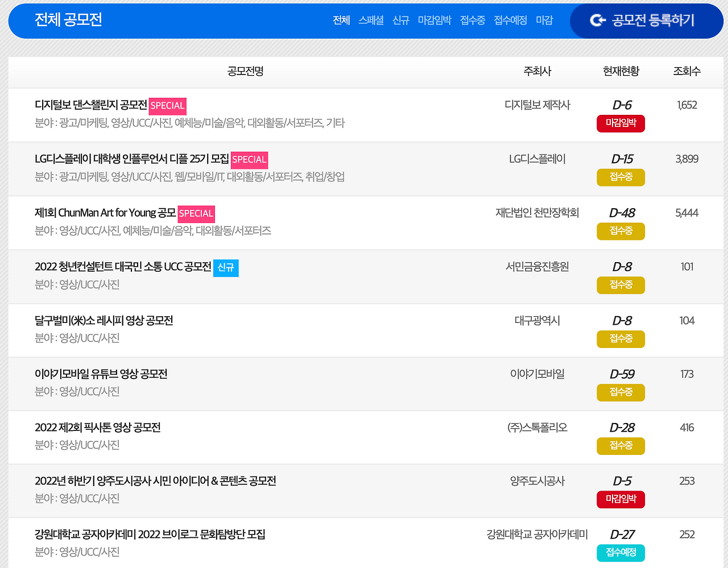Click the 신규 badge on 청년컨설턴트 UCC 공모전
This screenshot has height=568, width=728.
pyautogui.click(x=227, y=268)
